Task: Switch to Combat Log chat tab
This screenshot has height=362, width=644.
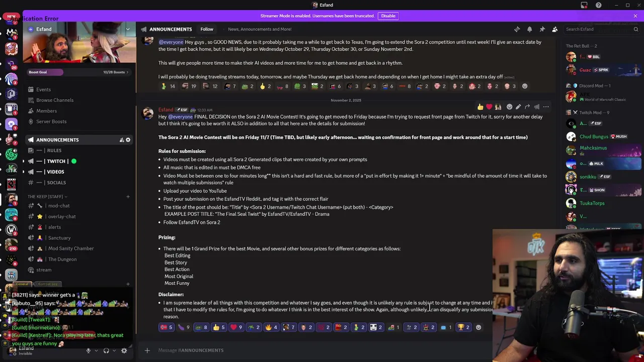Action: click(48, 284)
